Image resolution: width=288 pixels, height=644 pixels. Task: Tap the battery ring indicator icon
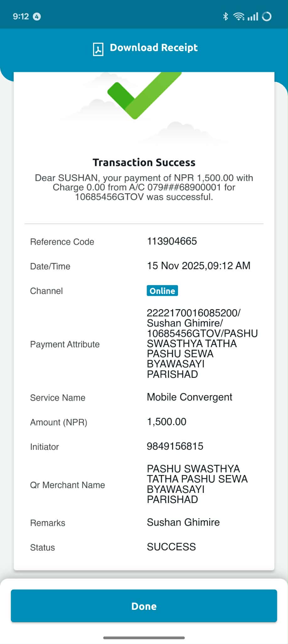click(x=267, y=16)
